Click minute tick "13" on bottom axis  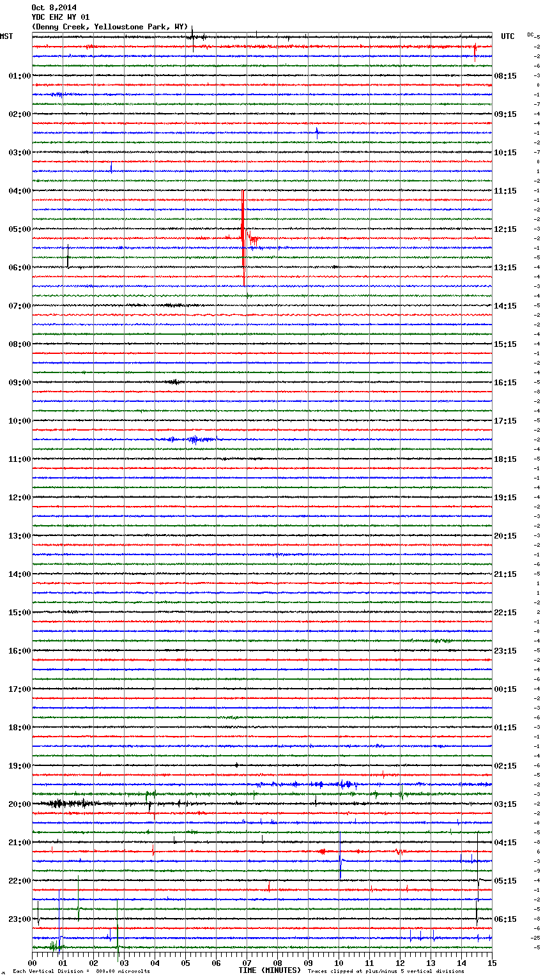click(431, 962)
